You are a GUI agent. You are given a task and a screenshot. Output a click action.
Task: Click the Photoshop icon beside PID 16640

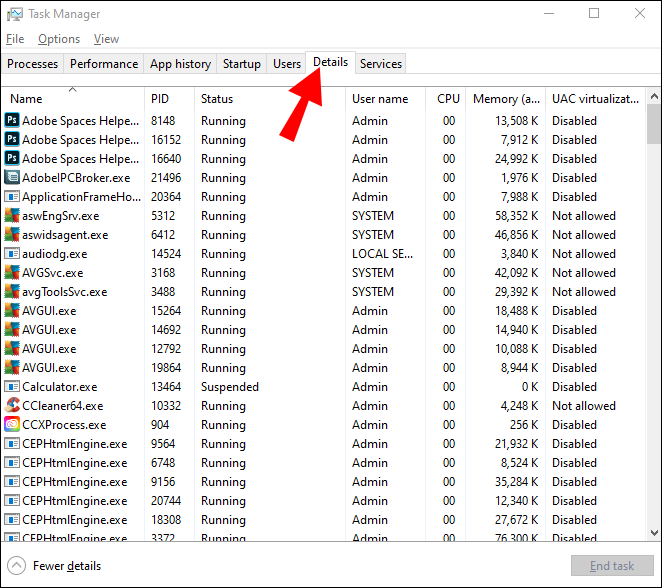click(x=12, y=158)
